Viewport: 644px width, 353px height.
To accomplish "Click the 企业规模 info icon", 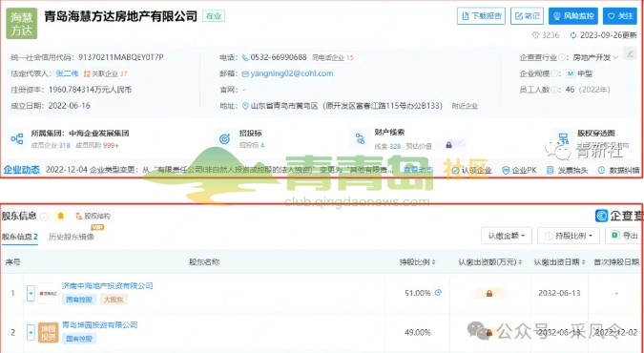I will (555, 74).
